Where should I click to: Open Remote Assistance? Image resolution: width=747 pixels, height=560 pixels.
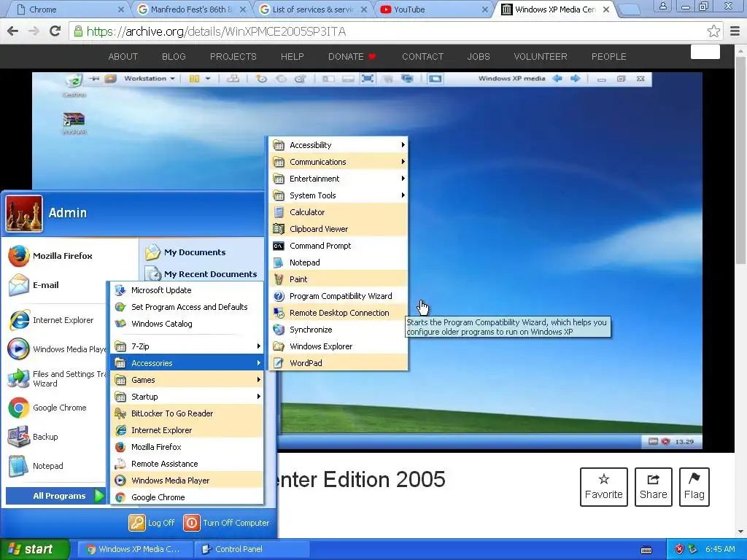click(x=187, y=464)
